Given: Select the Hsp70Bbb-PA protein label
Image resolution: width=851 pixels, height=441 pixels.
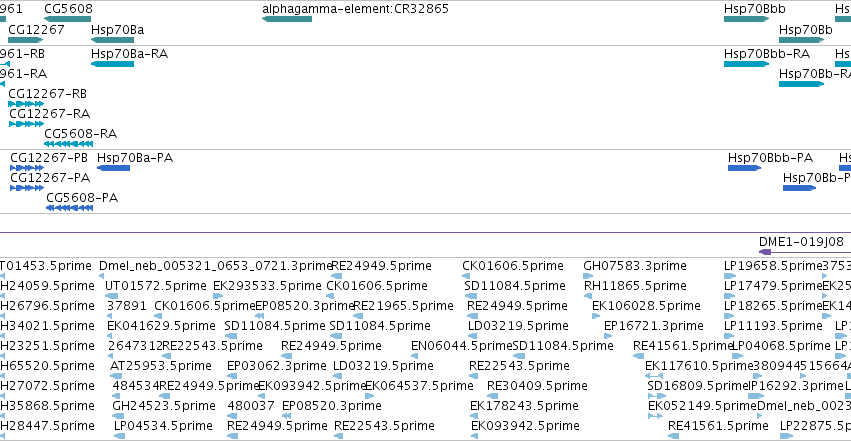Looking at the screenshot, I should click(770, 158).
